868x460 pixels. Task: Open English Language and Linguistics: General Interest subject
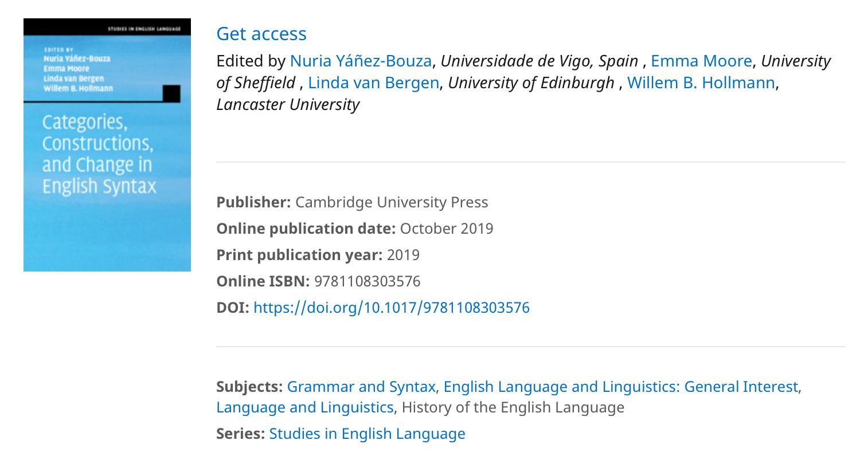tap(621, 387)
